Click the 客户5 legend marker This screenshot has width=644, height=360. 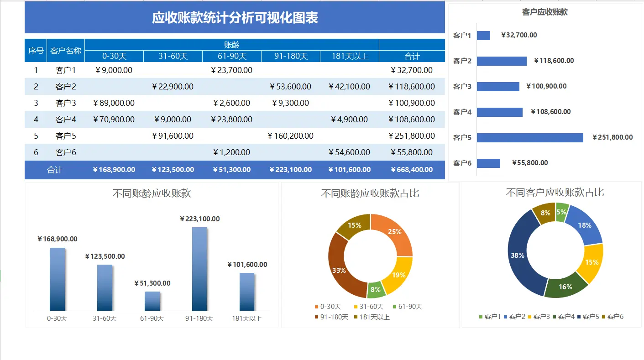coord(579,317)
